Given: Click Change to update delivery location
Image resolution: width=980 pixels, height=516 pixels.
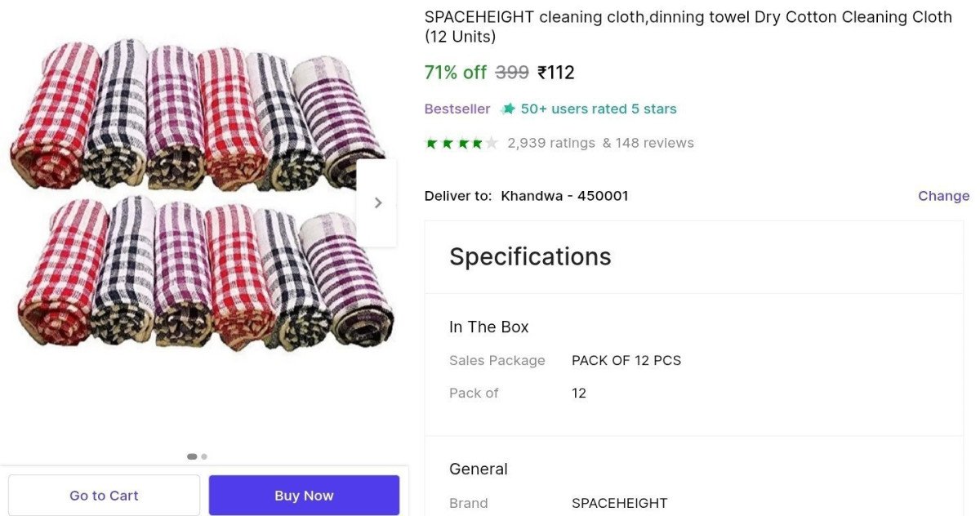Looking at the screenshot, I should click(x=943, y=196).
